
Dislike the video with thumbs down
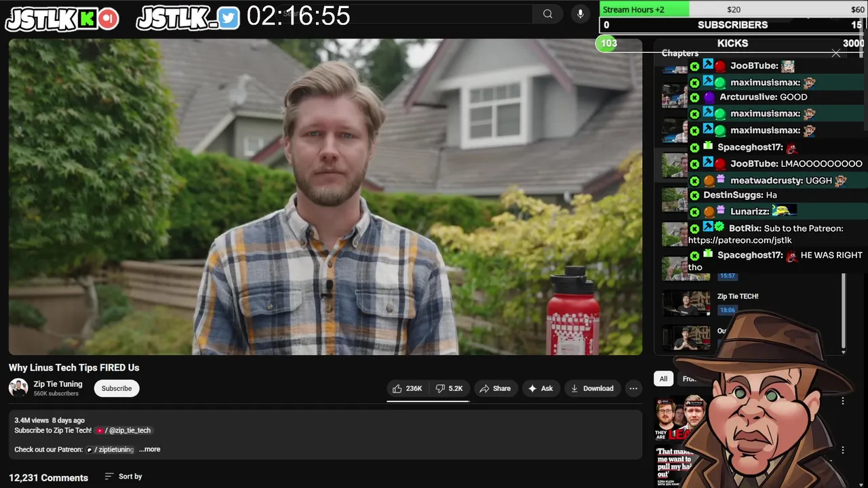tap(449, 388)
